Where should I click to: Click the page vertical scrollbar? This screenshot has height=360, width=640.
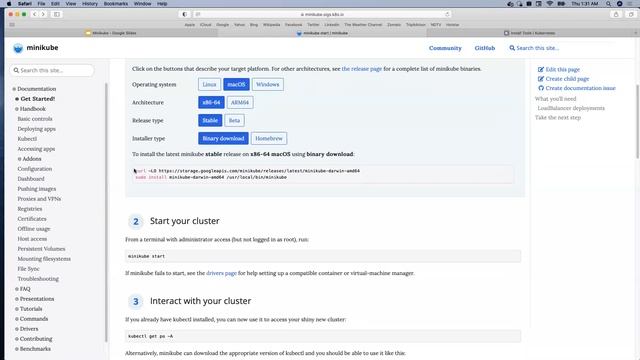pos(638,122)
